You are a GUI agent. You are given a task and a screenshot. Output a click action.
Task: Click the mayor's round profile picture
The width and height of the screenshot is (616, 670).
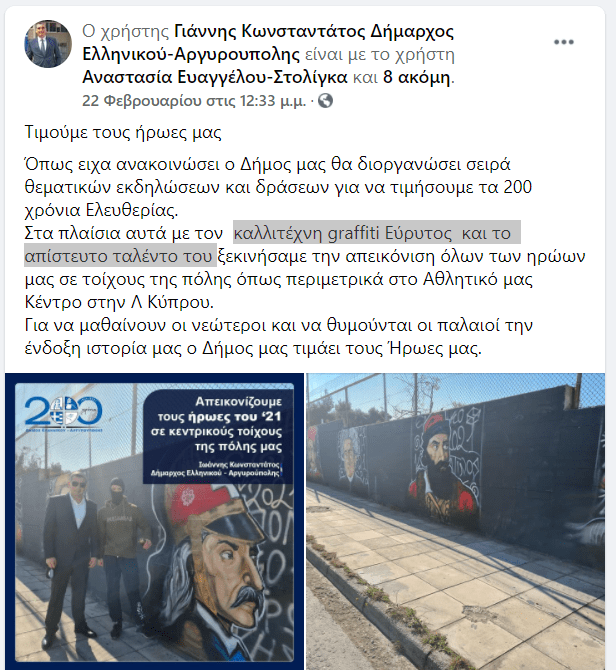(x=48, y=44)
